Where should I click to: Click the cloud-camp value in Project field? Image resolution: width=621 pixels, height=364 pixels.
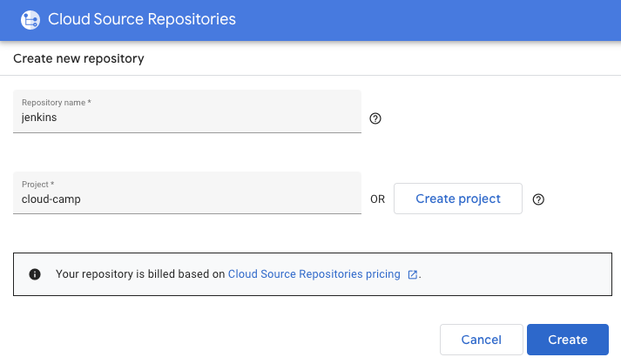51,199
